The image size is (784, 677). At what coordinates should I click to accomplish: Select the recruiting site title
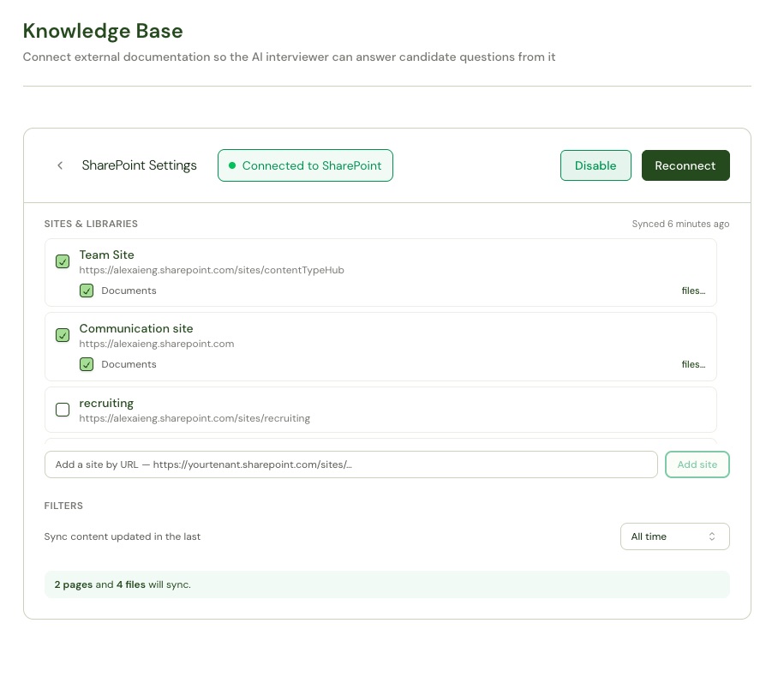106,403
